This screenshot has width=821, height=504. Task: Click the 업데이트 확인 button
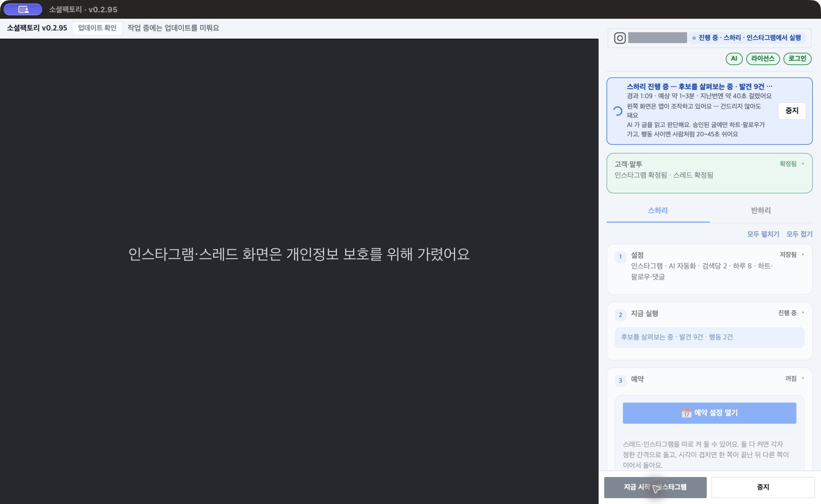coord(97,28)
